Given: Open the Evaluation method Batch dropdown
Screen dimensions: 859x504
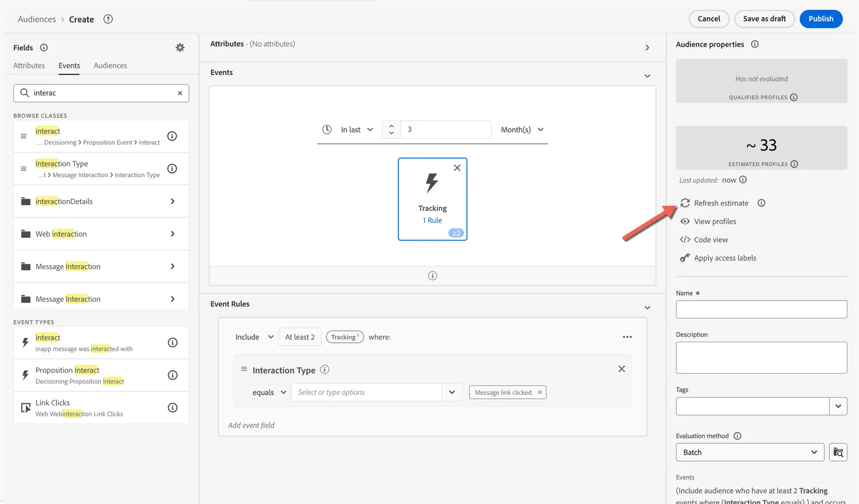Looking at the screenshot, I should click(x=750, y=452).
